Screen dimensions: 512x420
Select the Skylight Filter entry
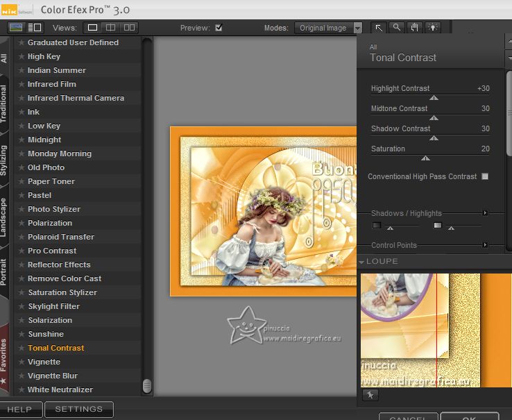[54, 306]
